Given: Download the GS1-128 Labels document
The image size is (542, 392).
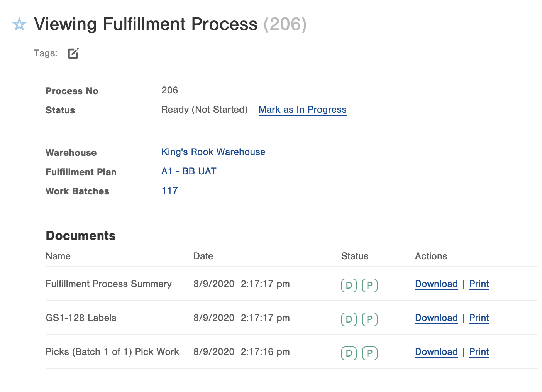Looking at the screenshot, I should click(x=436, y=318).
